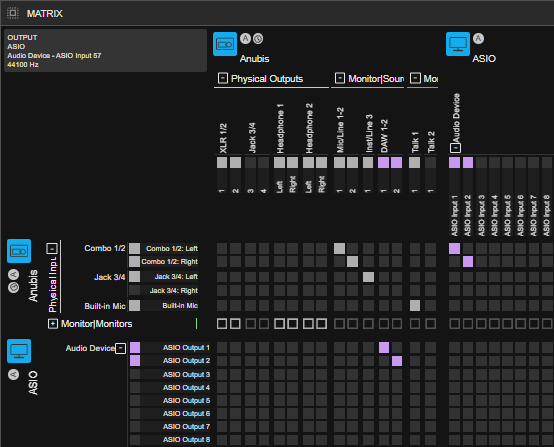Click the Jack 3/4 Left row indicator square

pyautogui.click(x=134, y=277)
